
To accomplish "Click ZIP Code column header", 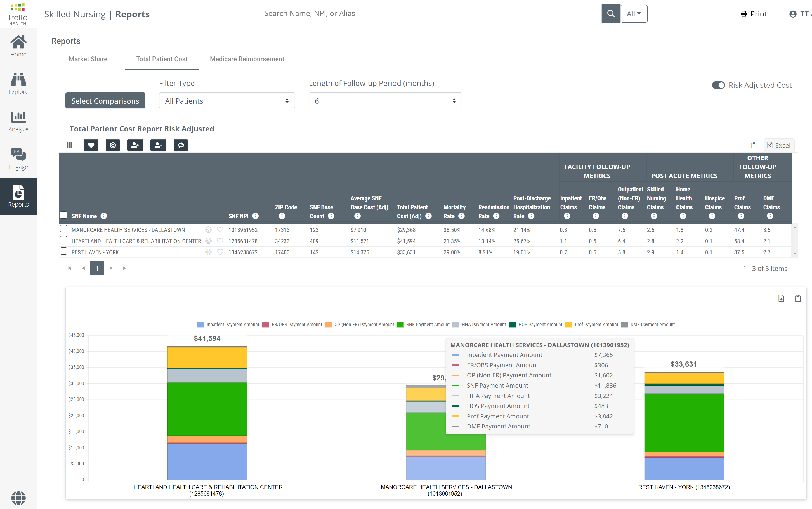I will click(x=286, y=207).
